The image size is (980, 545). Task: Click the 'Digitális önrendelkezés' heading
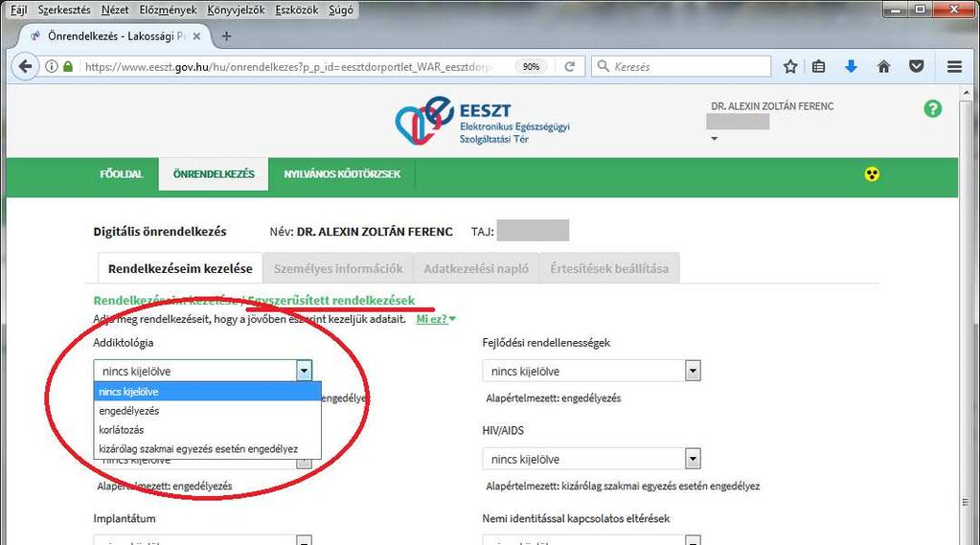160,231
